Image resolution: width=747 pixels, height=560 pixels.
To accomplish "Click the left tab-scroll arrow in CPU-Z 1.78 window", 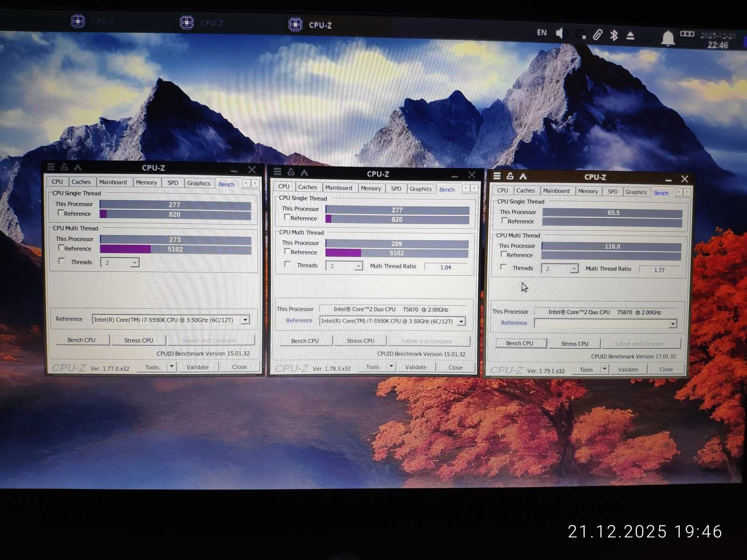I will point(465,188).
